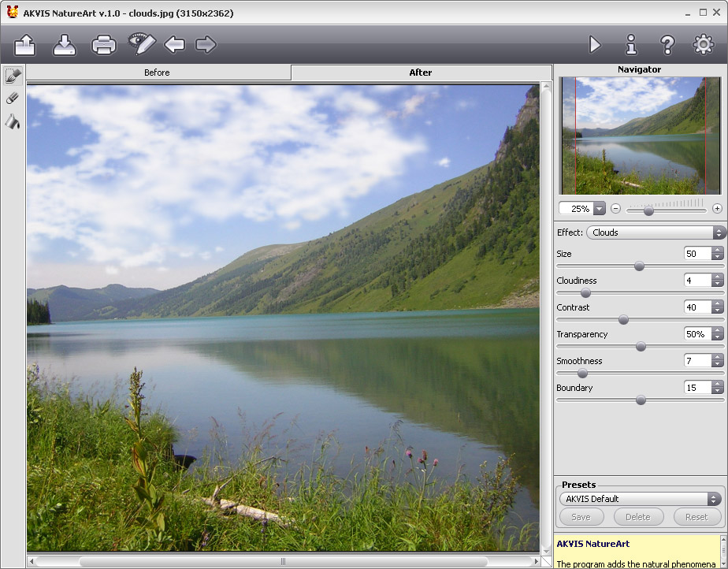Screen dimensions: 728x569
Task: Click the Smoothness slider handle
Action: click(582, 373)
